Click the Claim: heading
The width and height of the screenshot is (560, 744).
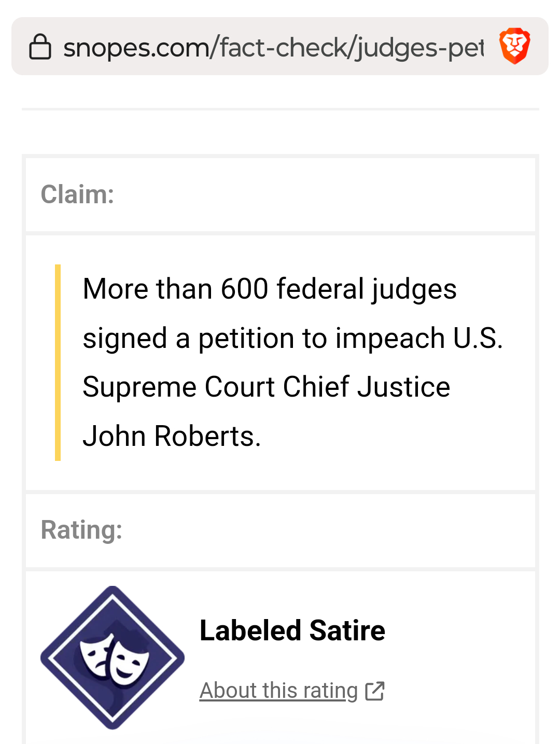[x=77, y=194]
